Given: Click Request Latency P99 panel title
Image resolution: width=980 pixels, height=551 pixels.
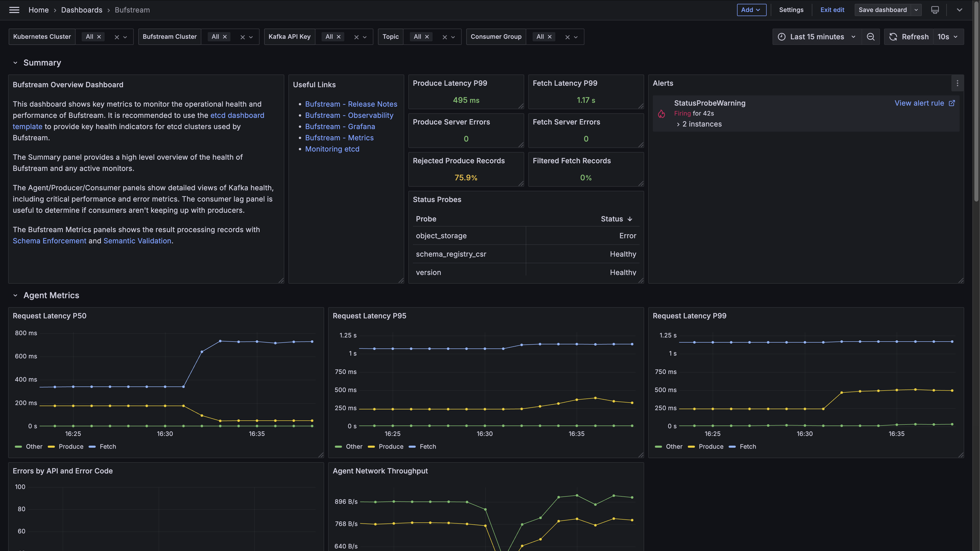Looking at the screenshot, I should [x=689, y=316].
